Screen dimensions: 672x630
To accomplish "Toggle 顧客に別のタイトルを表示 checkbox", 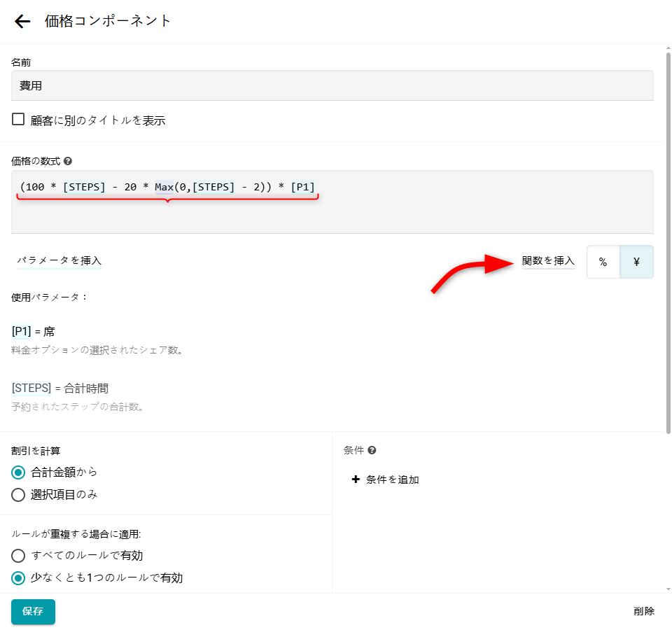I will (x=18, y=120).
